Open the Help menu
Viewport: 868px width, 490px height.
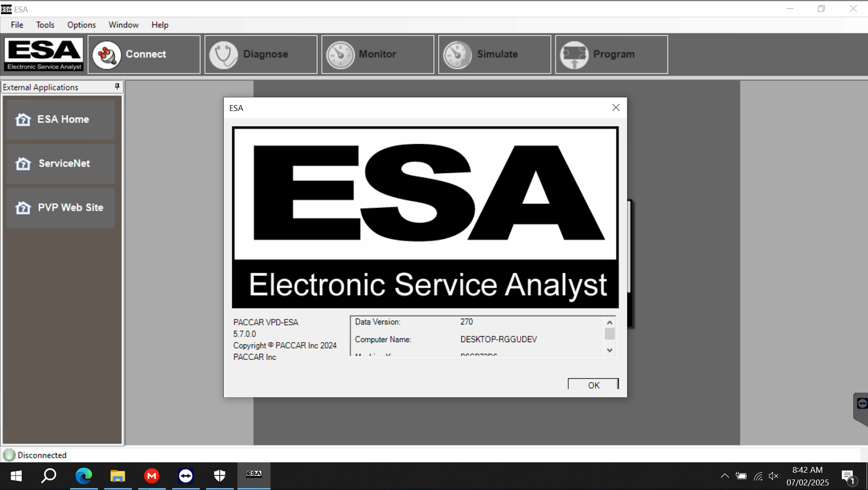pos(160,25)
